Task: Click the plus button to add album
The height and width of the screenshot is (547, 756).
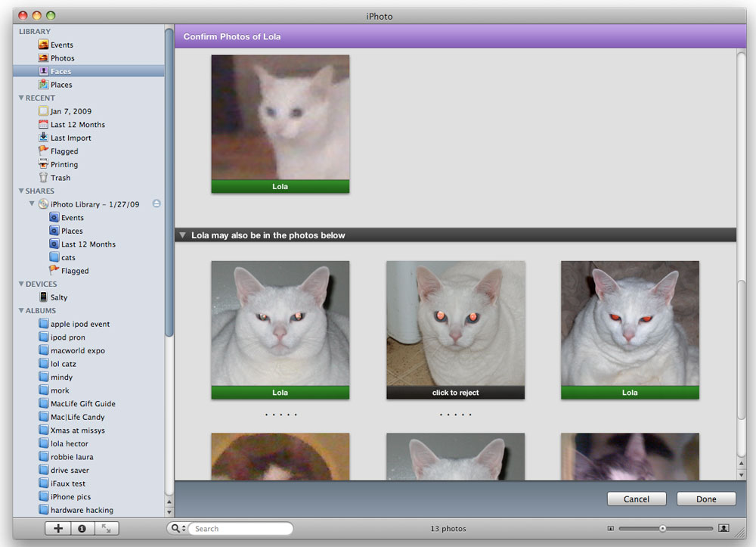Action: 58,529
